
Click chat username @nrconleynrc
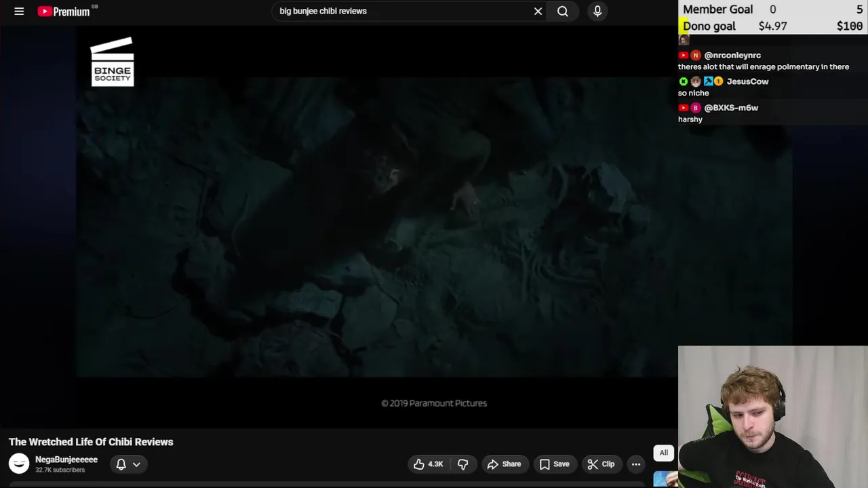point(732,56)
